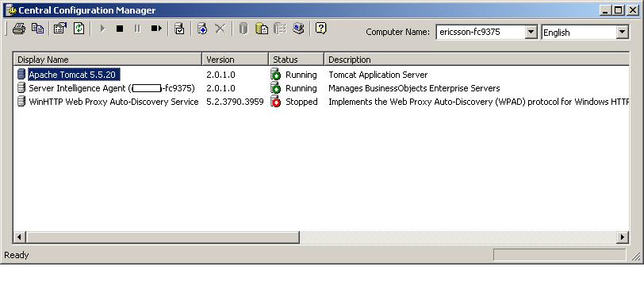The width and height of the screenshot is (644, 305).
Task: Sort by Version column header
Action: coord(236,60)
